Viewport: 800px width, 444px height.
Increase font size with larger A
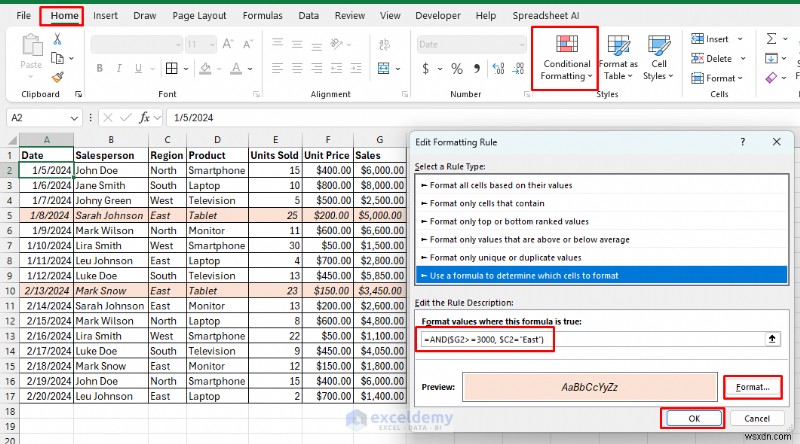[x=228, y=44]
